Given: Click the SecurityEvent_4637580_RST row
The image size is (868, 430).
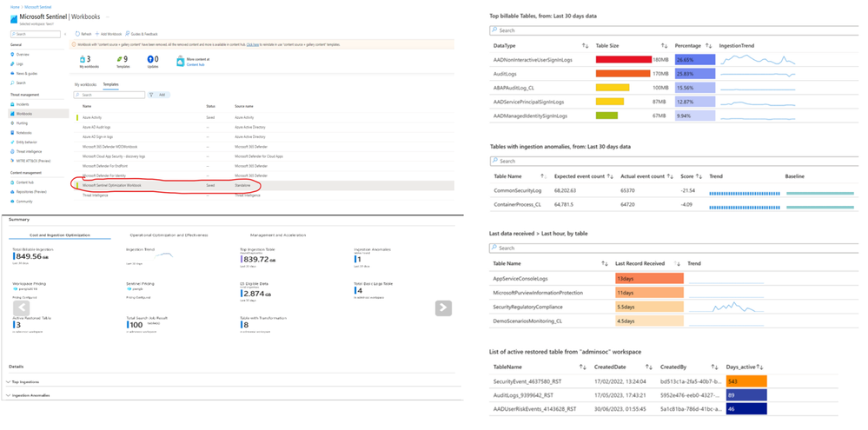Looking at the screenshot, I should coord(664,381).
